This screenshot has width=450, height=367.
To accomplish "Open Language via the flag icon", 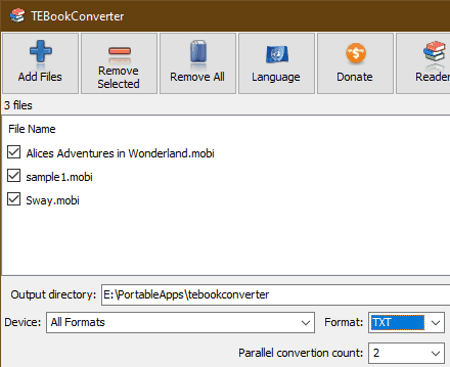I will click(277, 54).
